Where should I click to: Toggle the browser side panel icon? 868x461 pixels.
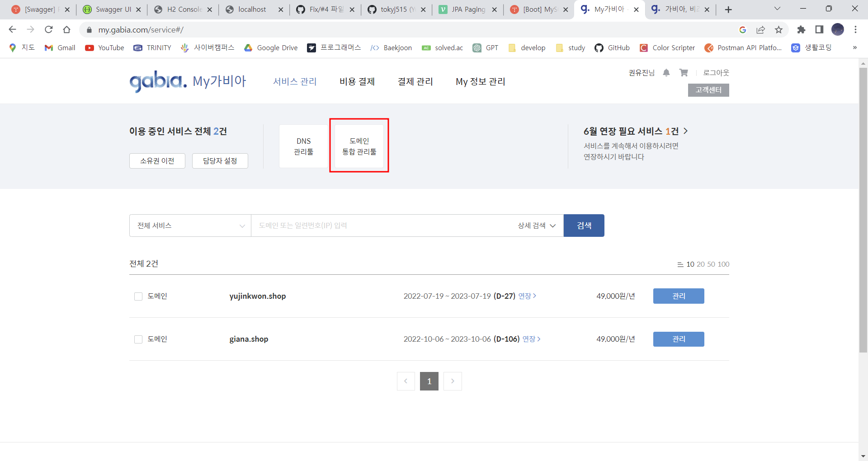(x=819, y=30)
